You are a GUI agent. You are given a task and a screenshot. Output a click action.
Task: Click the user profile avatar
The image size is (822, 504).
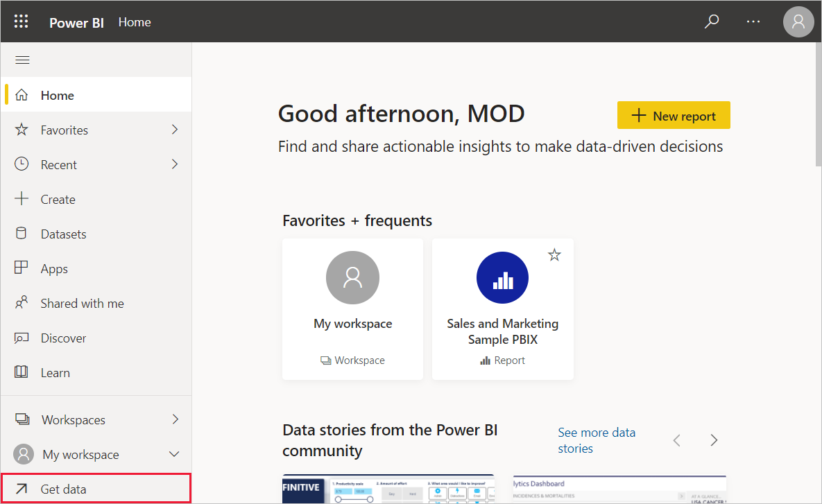pos(798,21)
